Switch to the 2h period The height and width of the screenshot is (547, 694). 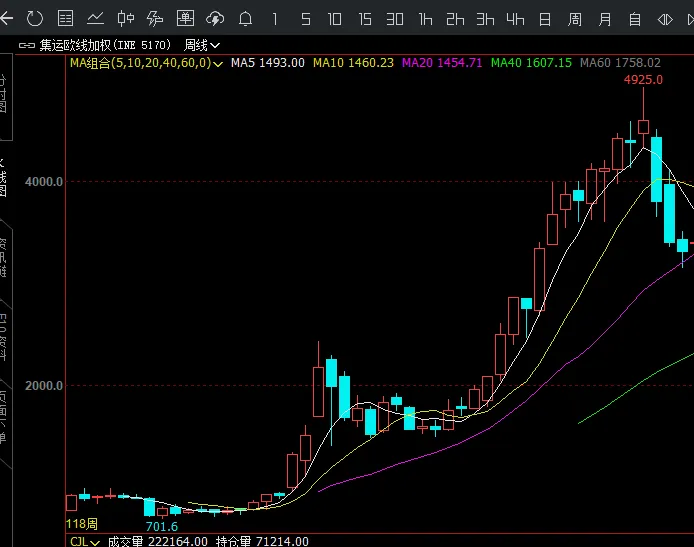coord(455,19)
